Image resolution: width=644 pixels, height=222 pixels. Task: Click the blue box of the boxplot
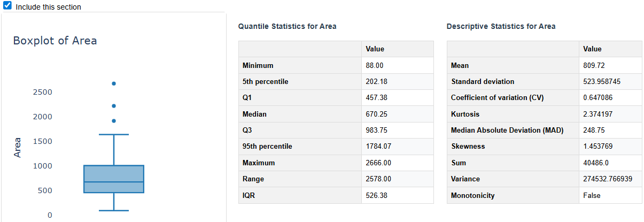pos(114,174)
